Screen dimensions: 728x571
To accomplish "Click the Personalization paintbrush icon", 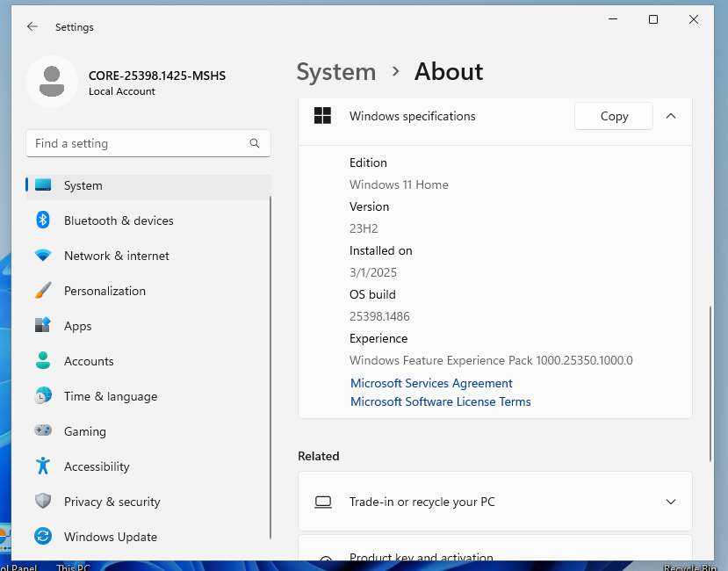I will point(43,291).
